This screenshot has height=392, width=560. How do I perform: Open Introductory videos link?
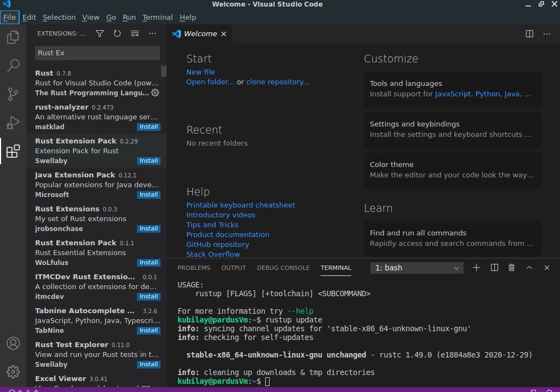(221, 215)
